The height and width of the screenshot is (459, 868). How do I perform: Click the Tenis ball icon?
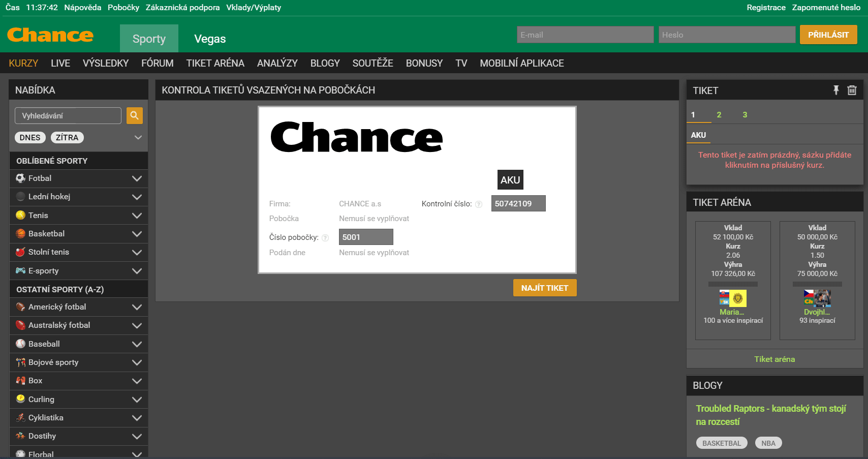click(x=20, y=215)
